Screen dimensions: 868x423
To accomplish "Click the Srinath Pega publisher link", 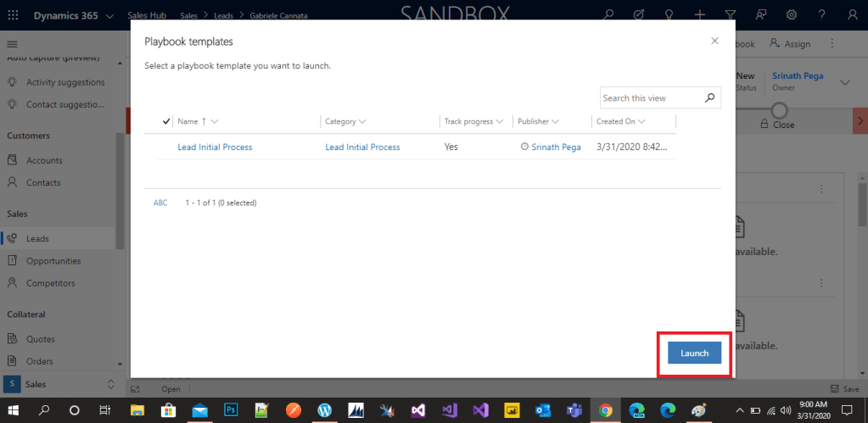I will tap(556, 147).
